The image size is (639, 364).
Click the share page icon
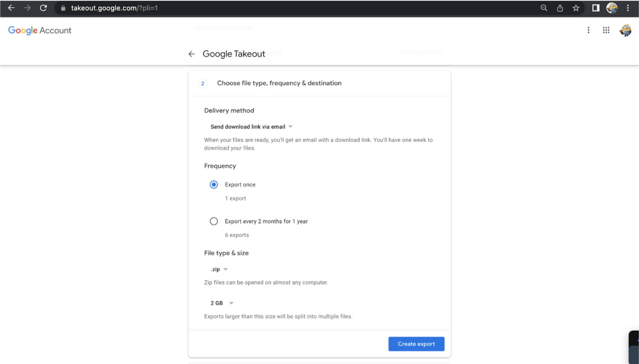(560, 8)
